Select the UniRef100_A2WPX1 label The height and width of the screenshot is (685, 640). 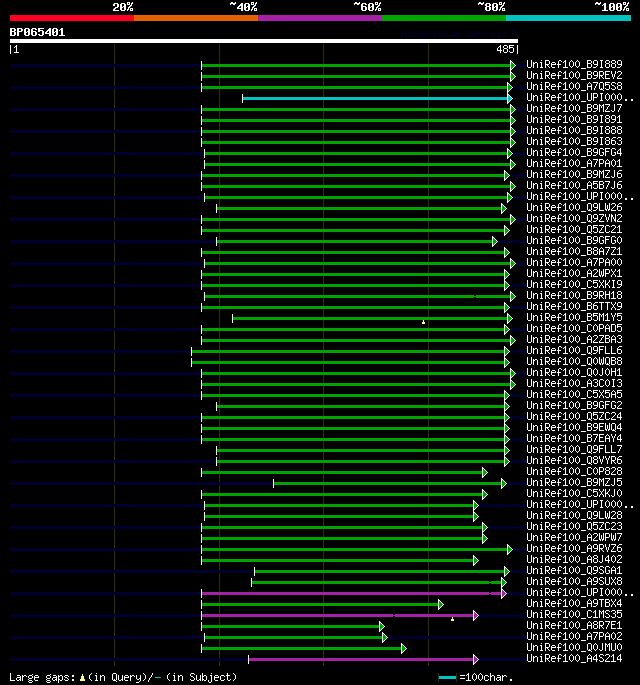tap(574, 273)
